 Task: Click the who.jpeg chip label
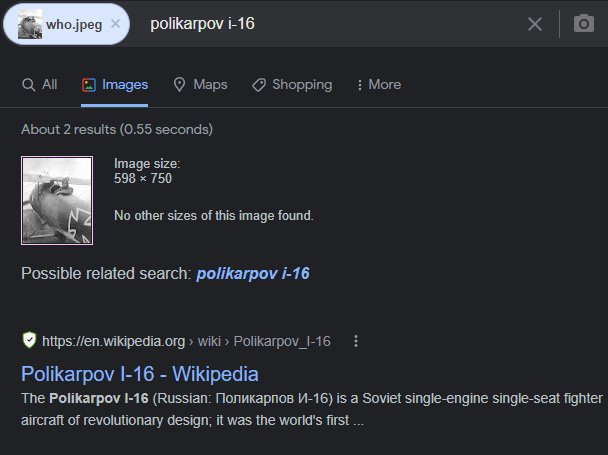click(72, 23)
